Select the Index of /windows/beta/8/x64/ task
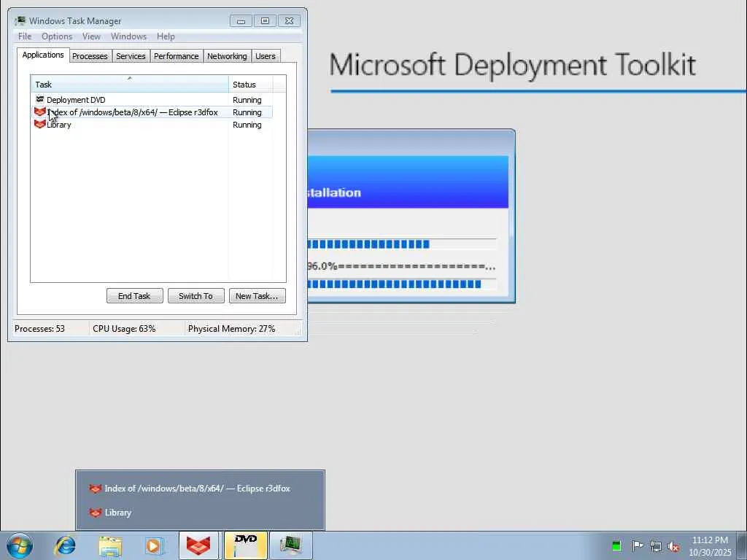The image size is (747, 560). pos(152,112)
